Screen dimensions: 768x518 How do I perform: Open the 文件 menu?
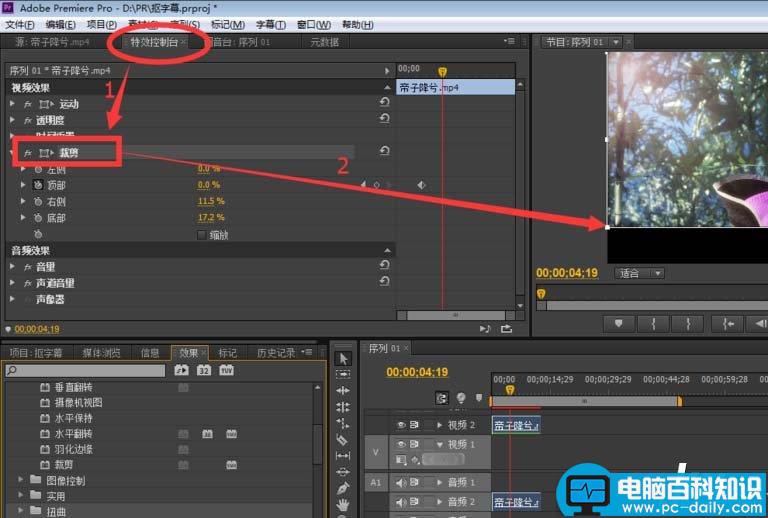pyautogui.click(x=20, y=24)
